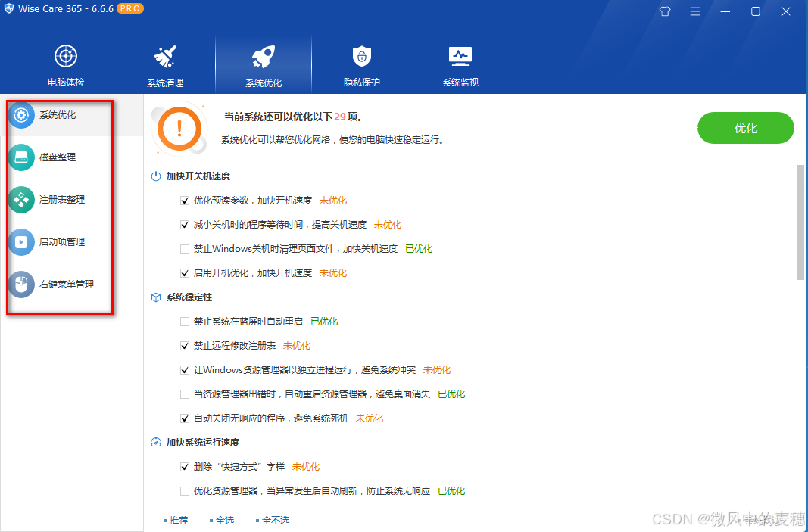Screen dimensions: 808x532
Task: Switch to the 电脑体检 tab label
Action: 65,82
